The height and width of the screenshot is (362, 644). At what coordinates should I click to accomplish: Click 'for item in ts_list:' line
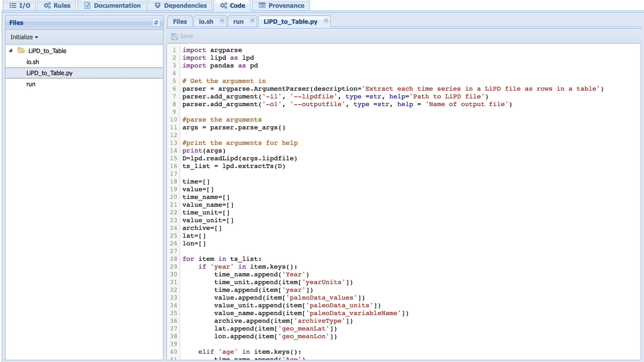point(222,259)
